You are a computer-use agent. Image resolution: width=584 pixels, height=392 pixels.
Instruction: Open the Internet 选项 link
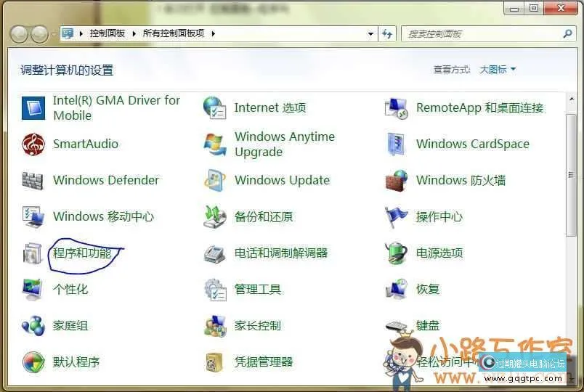270,108
